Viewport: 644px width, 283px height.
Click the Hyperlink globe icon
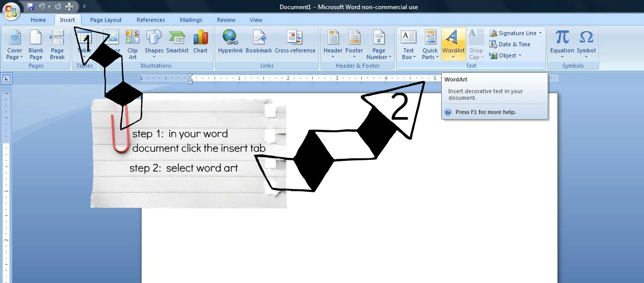click(230, 38)
